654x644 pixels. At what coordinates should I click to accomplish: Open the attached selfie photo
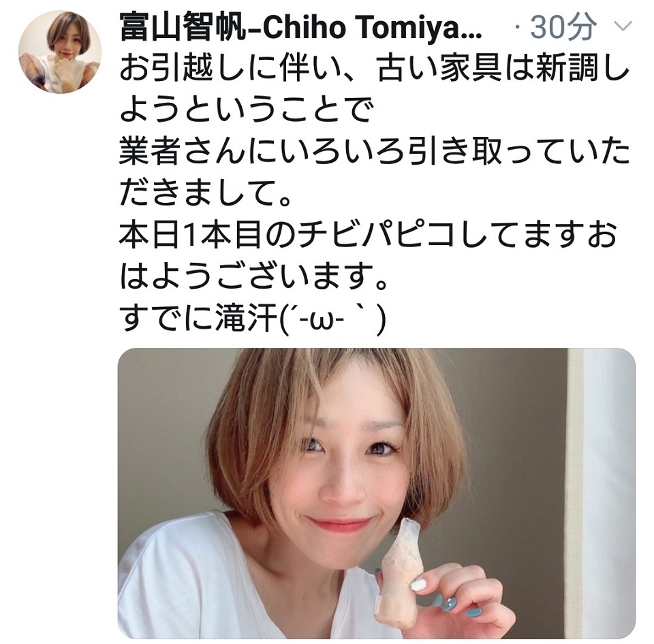pos(376,493)
